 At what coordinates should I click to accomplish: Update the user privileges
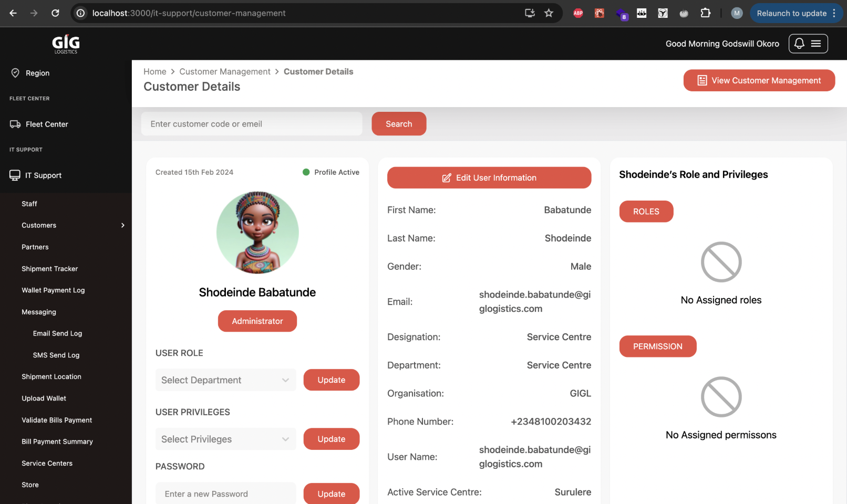click(332, 439)
